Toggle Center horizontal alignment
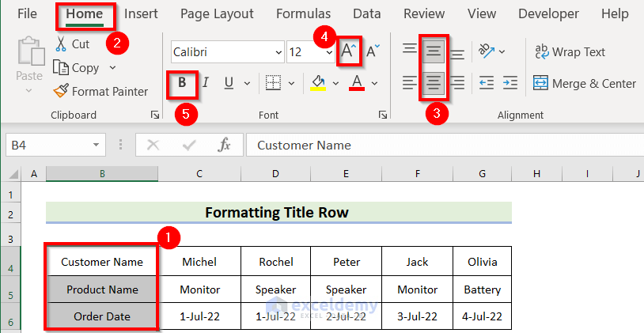Viewport: 644px width, 333px height. click(x=434, y=82)
